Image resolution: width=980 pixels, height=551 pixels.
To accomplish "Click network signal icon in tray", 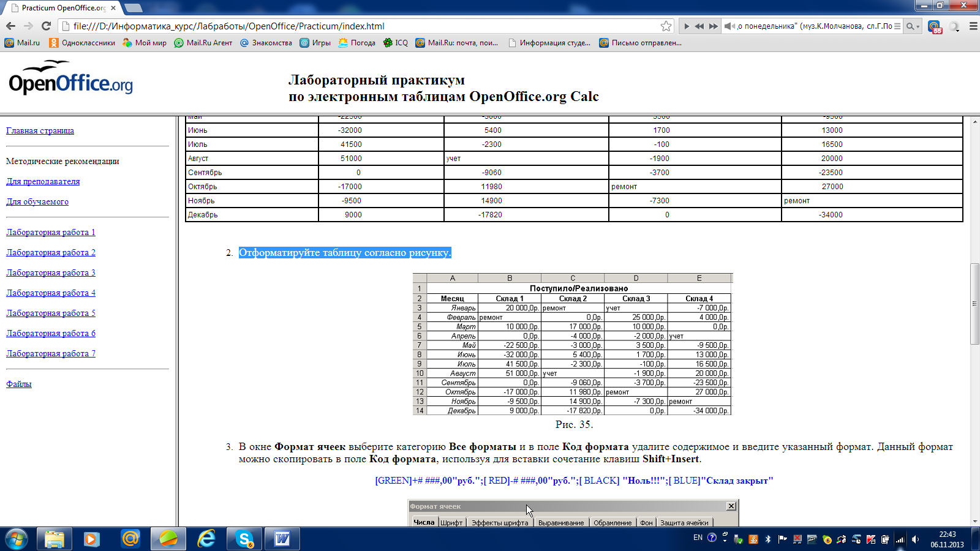I will tap(900, 539).
